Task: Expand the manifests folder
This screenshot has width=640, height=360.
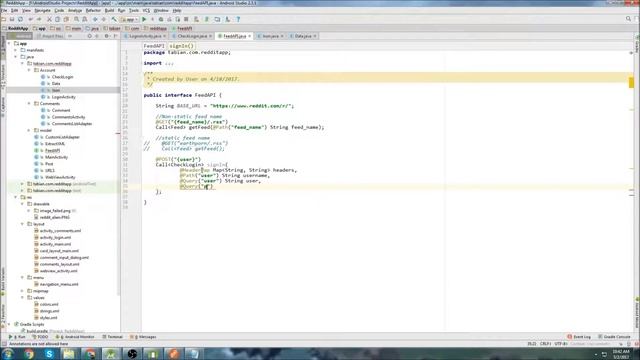Action: click(x=16, y=50)
